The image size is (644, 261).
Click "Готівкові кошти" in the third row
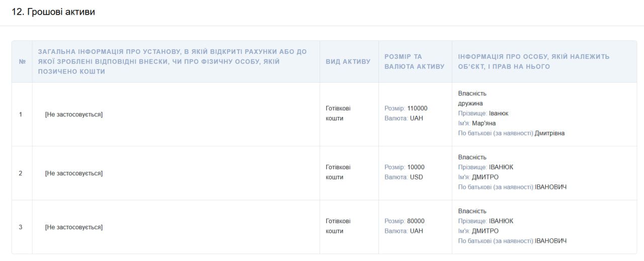point(338,226)
